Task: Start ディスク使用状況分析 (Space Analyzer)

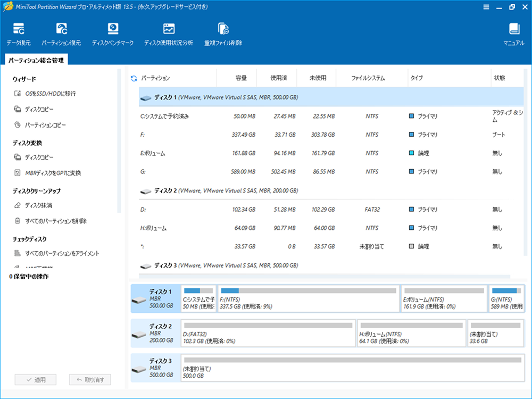Action: coord(169,33)
